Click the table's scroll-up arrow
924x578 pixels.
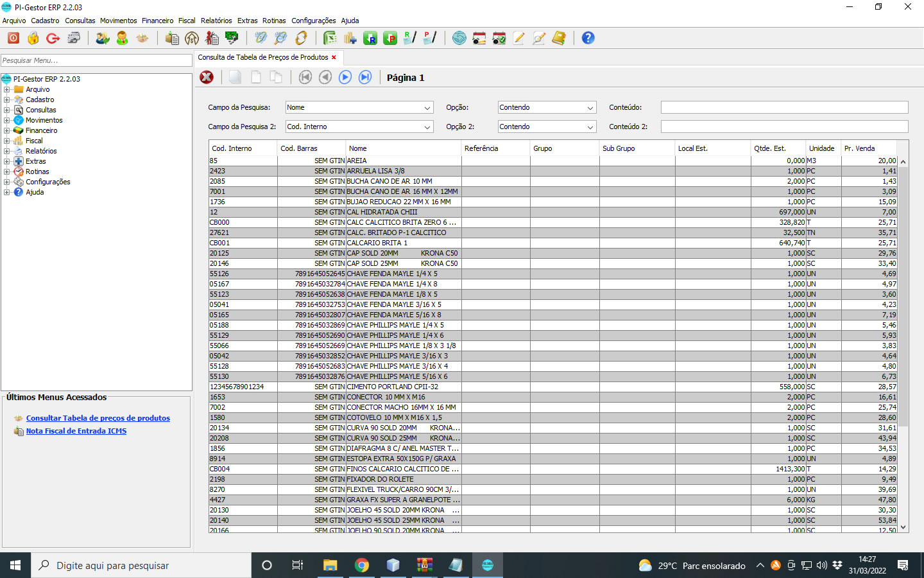pos(903,162)
